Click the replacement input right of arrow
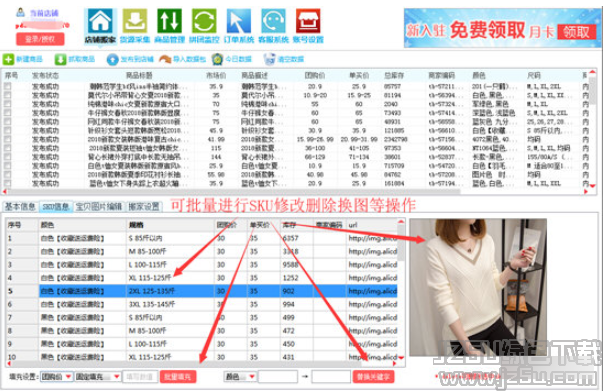Image resolution: width=603 pixels, height=391 pixels. (331, 377)
